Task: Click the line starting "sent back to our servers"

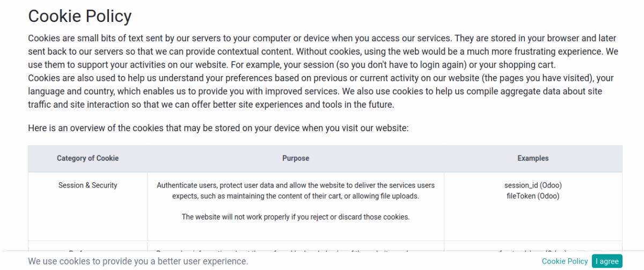Action: 323,52
